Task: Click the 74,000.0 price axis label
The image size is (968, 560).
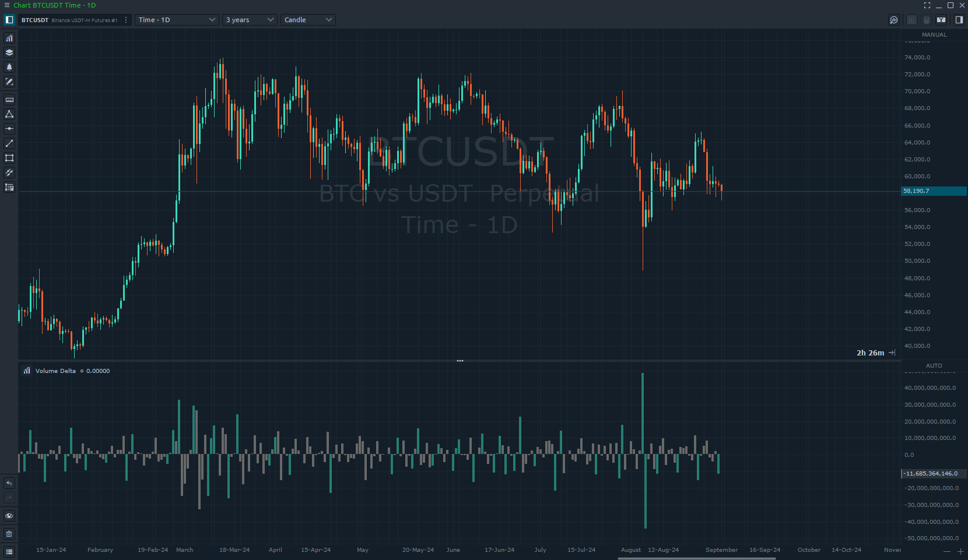Action: click(x=917, y=57)
